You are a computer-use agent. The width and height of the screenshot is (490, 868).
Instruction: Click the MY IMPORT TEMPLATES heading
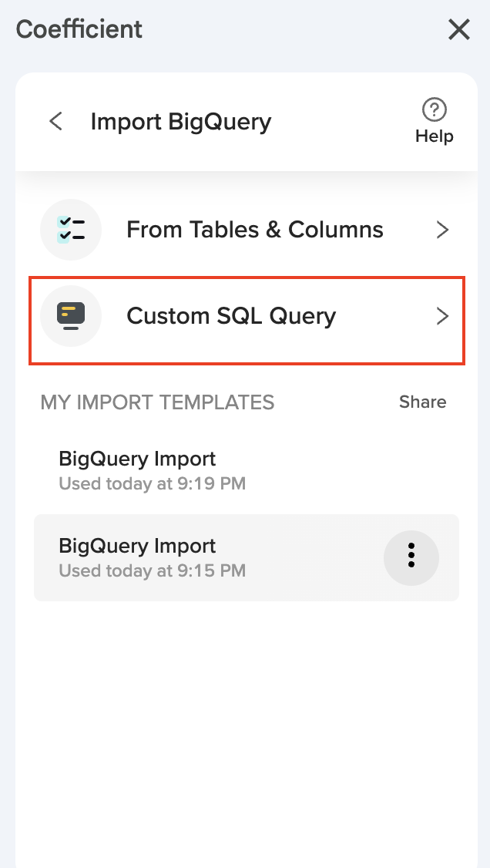click(x=157, y=402)
